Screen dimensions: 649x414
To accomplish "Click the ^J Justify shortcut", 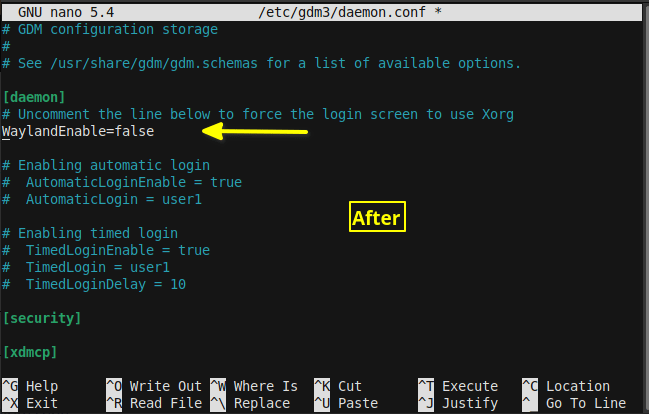I will click(458, 403).
